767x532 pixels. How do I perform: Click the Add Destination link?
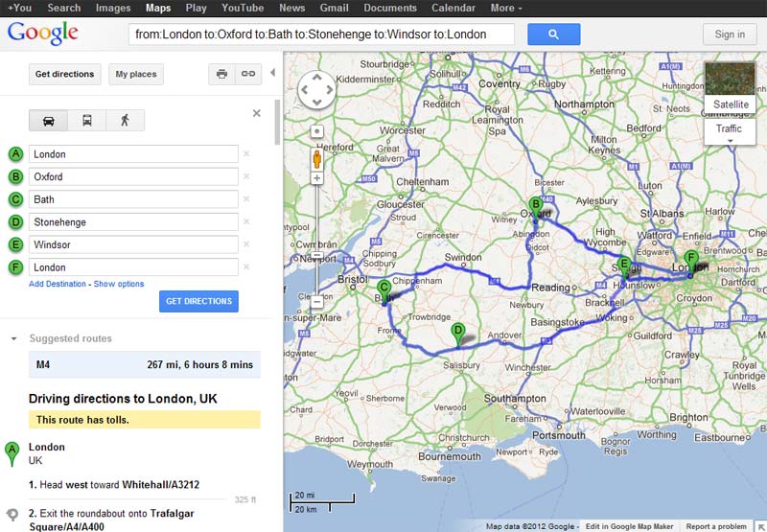tap(58, 284)
